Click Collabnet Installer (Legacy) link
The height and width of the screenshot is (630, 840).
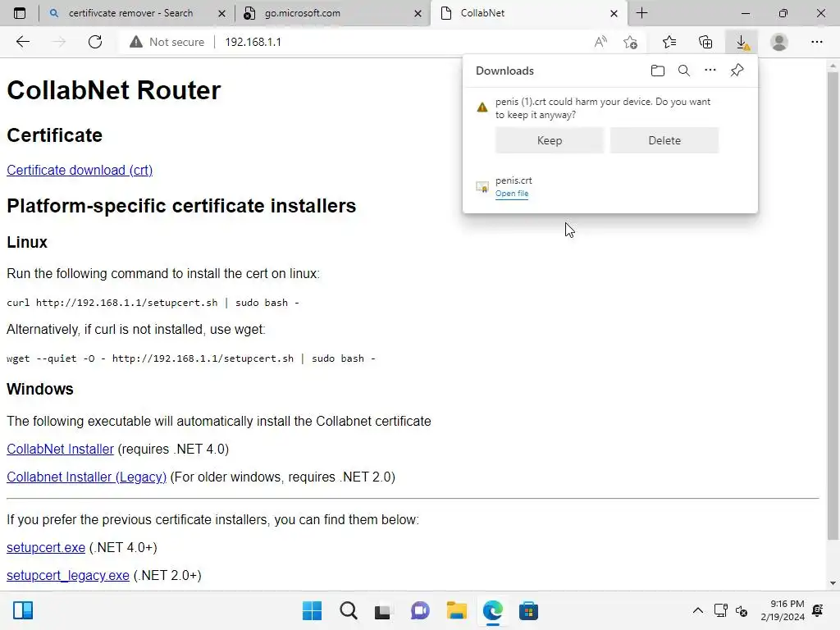[86, 477]
